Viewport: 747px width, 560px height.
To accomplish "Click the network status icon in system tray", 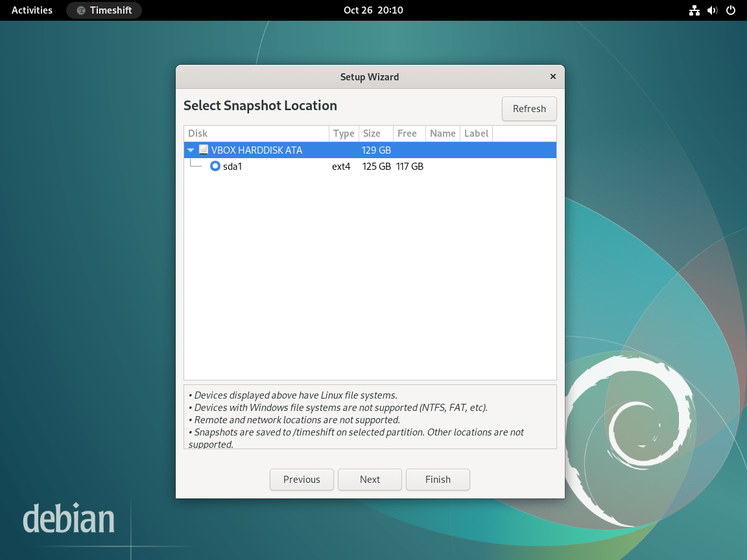I will tap(694, 10).
